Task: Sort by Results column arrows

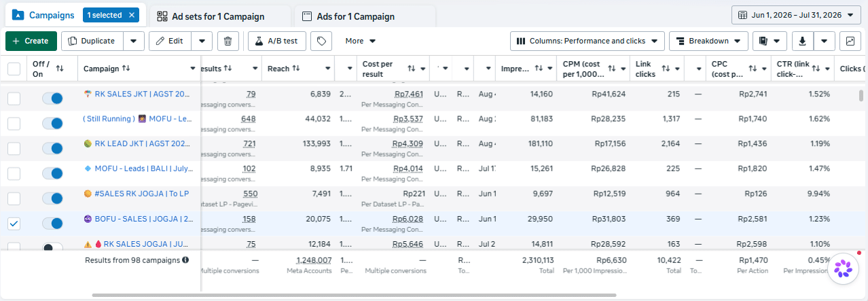Action: click(x=228, y=69)
